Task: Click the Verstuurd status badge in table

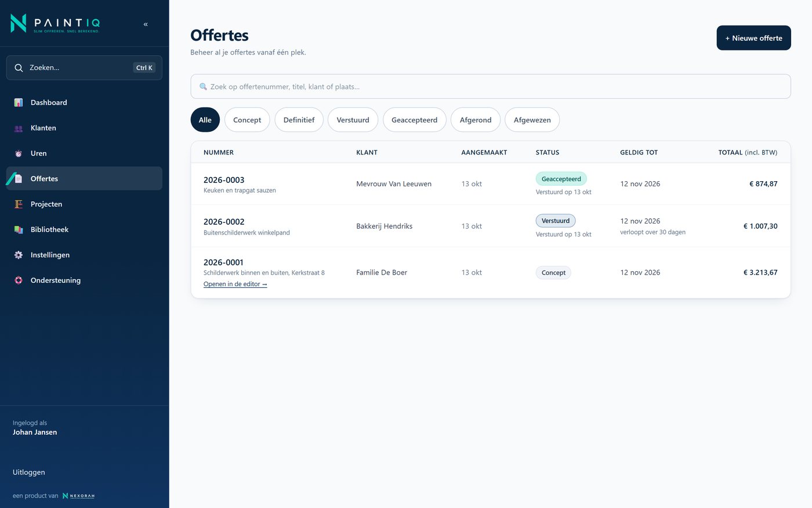Action: coord(556,221)
